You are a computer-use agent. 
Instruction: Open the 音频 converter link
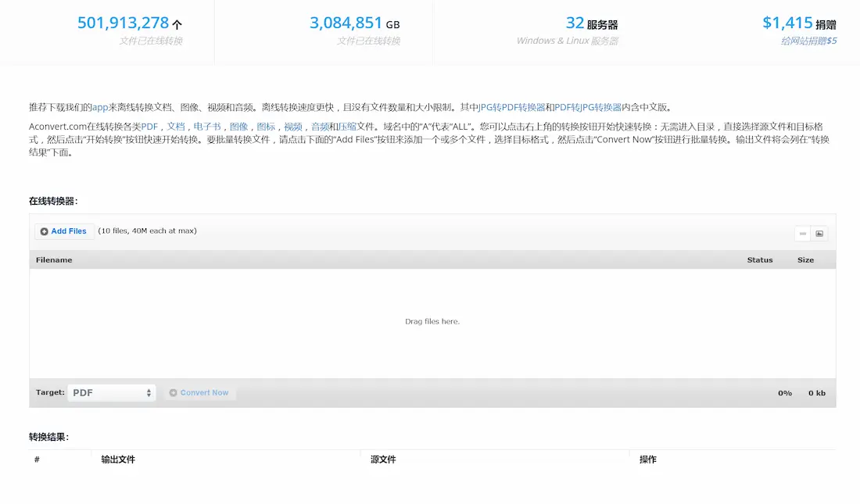click(320, 127)
